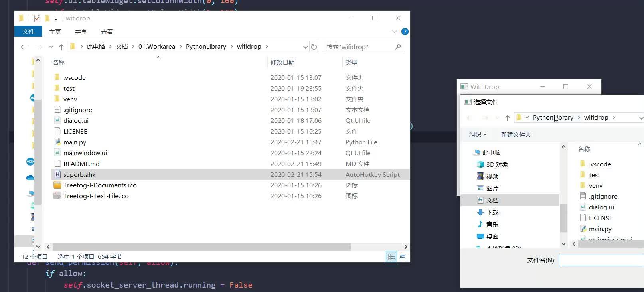The height and width of the screenshot is (292, 644).
Task: Switch to details view in status bar
Action: pos(391,256)
